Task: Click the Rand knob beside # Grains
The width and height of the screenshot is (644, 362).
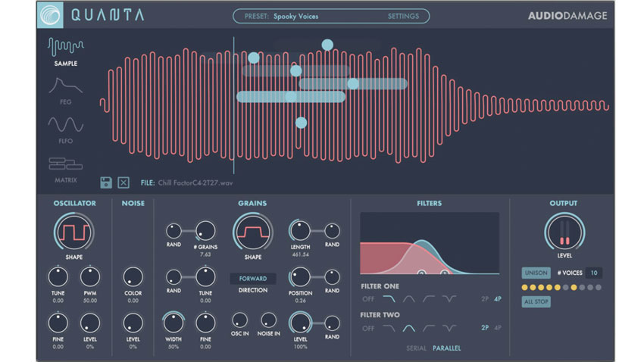Action: 174,231
